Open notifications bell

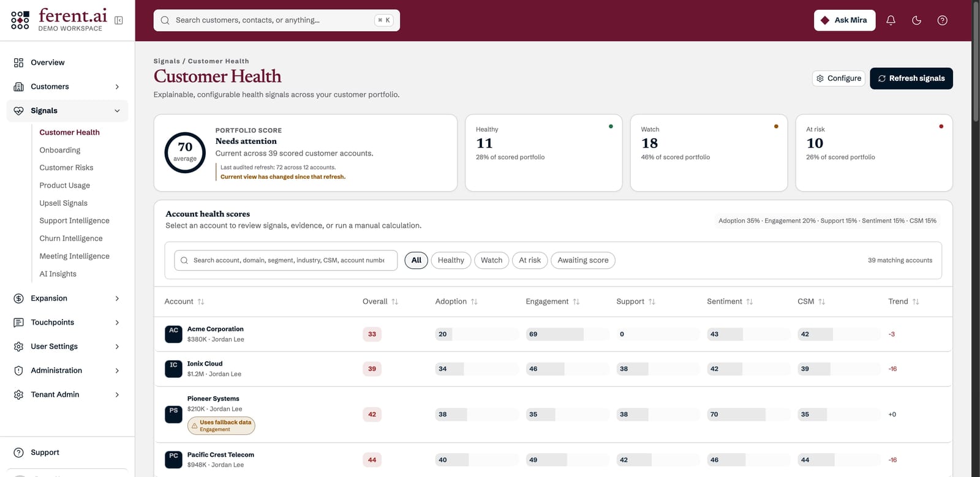891,20
